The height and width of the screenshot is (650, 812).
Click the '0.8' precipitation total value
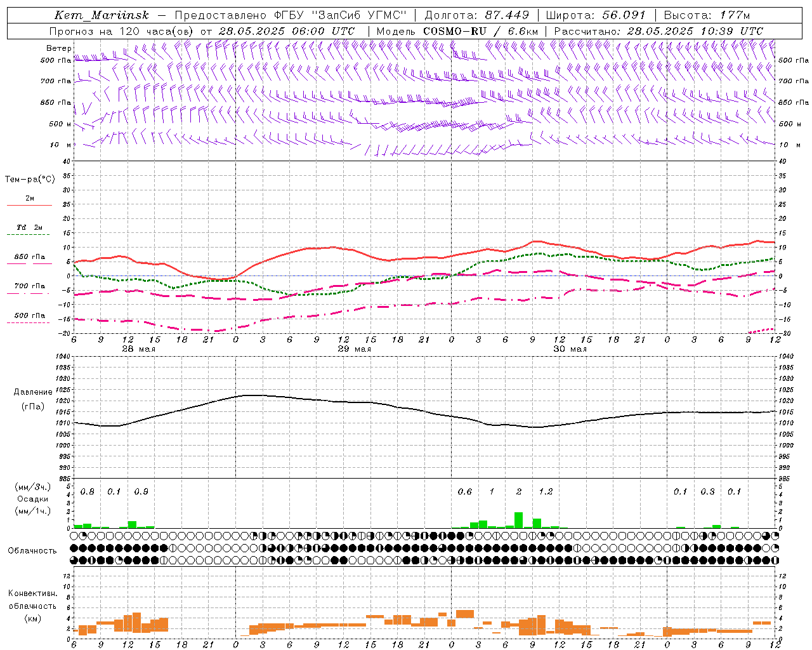point(88,492)
